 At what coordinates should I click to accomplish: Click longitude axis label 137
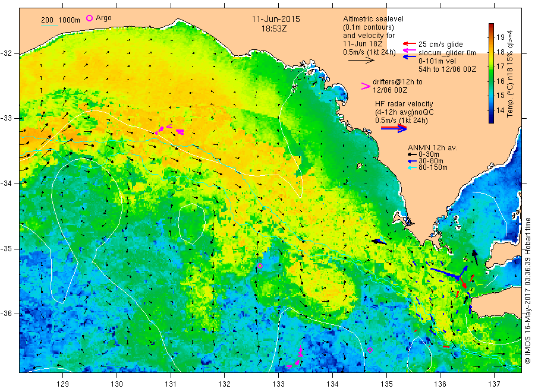coord(494,384)
